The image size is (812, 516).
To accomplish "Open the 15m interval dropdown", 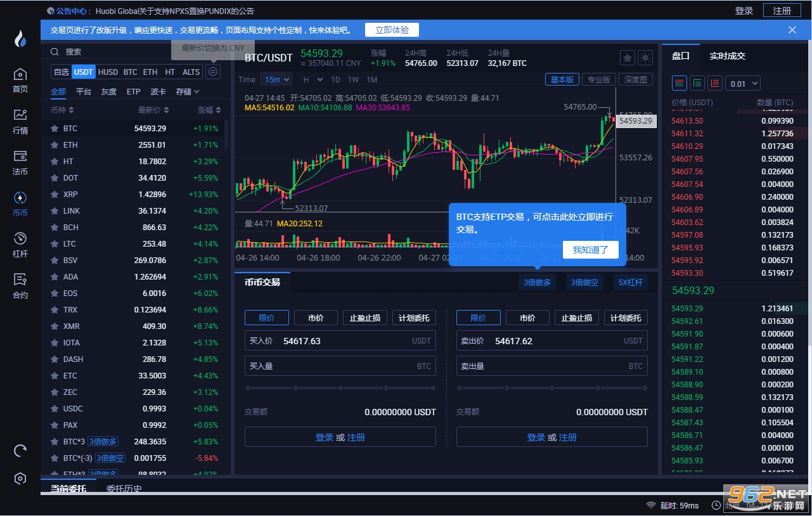I will [278, 79].
